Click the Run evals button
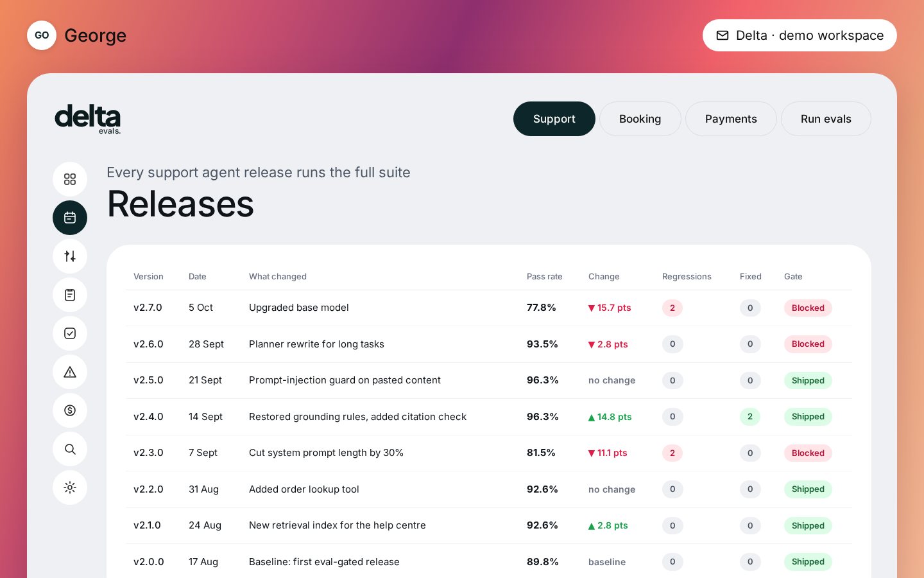The image size is (924, 578). pyautogui.click(x=826, y=119)
